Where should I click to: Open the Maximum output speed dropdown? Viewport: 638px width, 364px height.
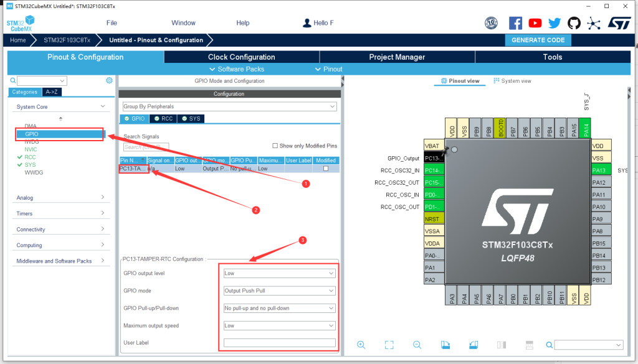[279, 326]
